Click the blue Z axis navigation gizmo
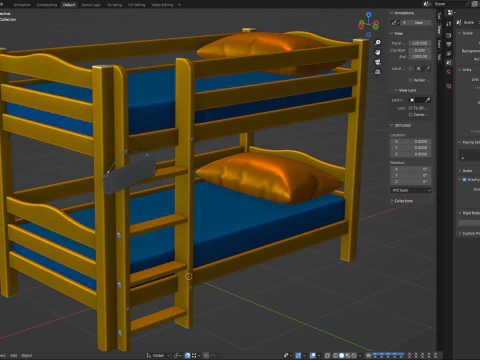Image resolution: width=480 pixels, height=360 pixels. [369, 15]
